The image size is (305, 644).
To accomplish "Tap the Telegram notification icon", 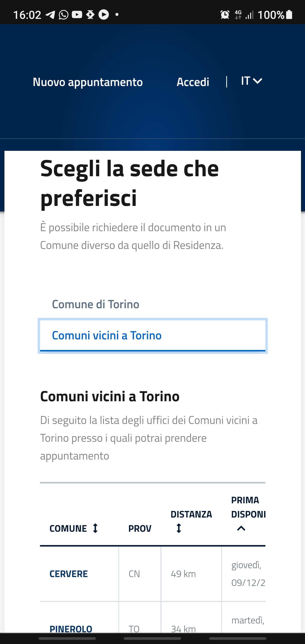I will 50,15.
